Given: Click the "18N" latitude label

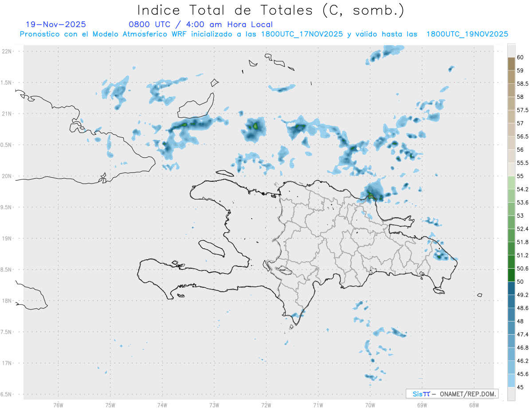Looking at the screenshot, I should (7, 301).
